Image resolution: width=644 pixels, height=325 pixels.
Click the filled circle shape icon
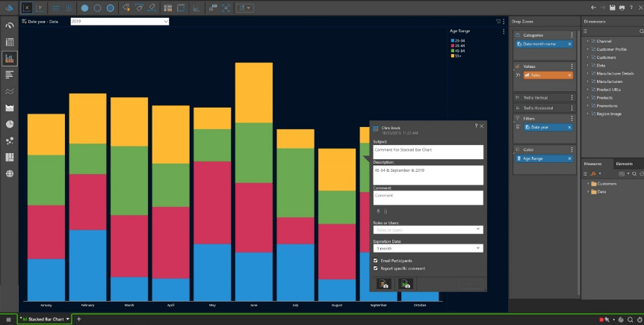pyautogui.click(x=84, y=8)
